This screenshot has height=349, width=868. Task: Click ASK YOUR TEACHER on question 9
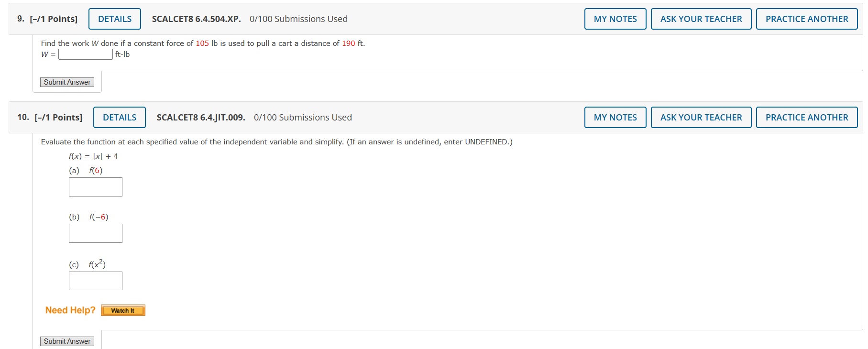[701, 19]
